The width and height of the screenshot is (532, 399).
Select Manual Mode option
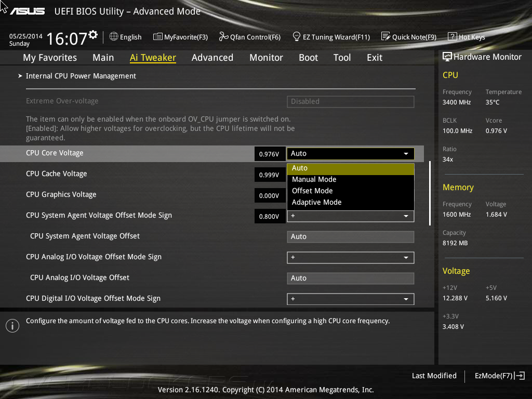tap(351, 179)
